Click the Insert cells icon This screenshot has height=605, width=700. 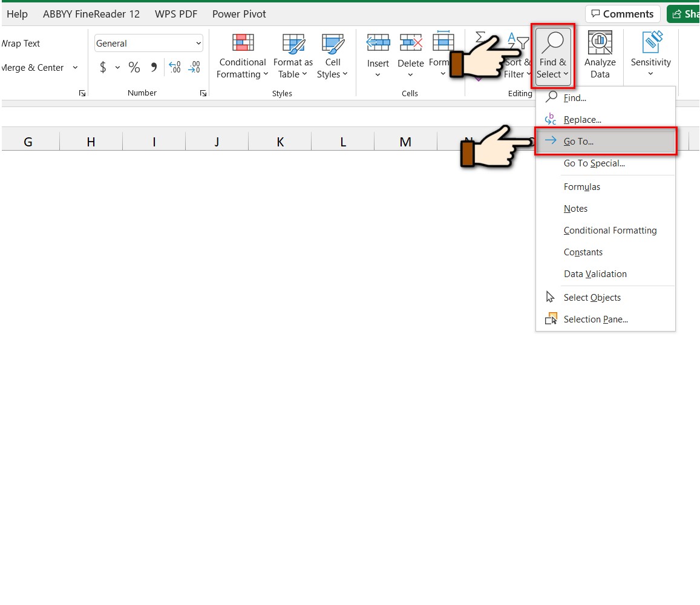click(x=378, y=44)
